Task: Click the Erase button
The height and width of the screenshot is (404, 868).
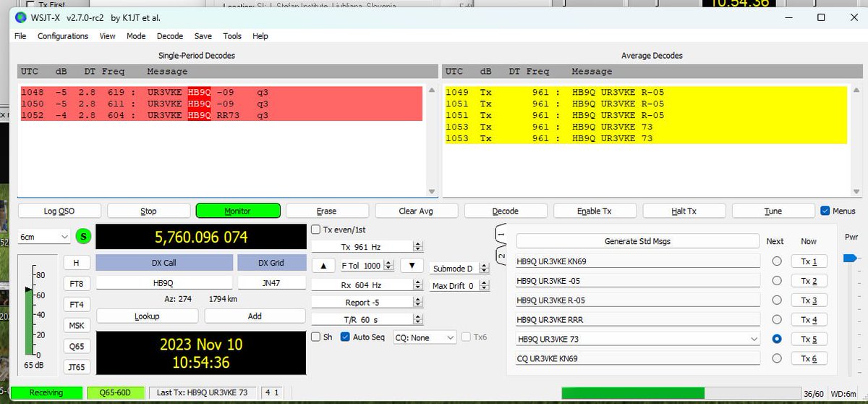Action: tap(327, 211)
